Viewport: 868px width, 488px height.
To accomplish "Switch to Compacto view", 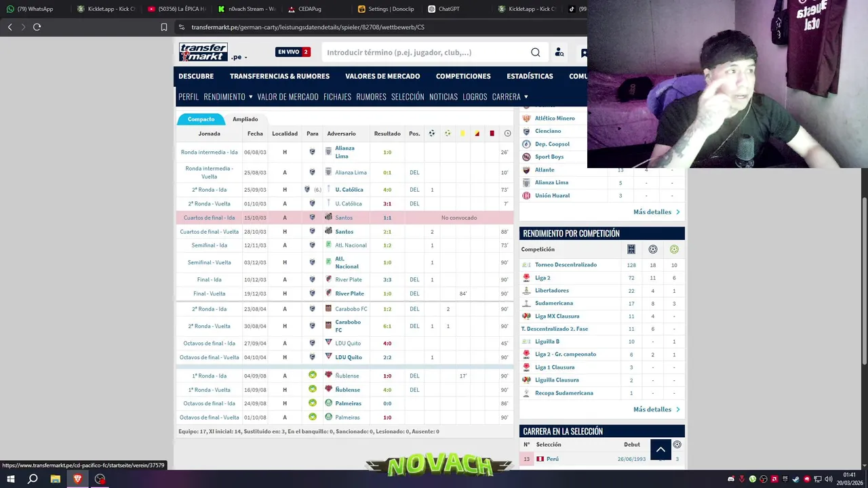I will coord(201,119).
